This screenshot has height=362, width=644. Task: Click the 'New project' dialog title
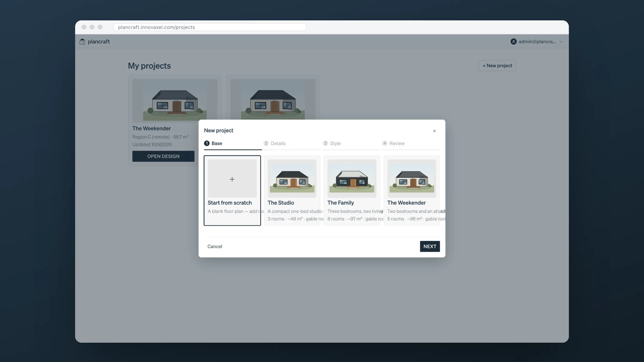tap(219, 131)
